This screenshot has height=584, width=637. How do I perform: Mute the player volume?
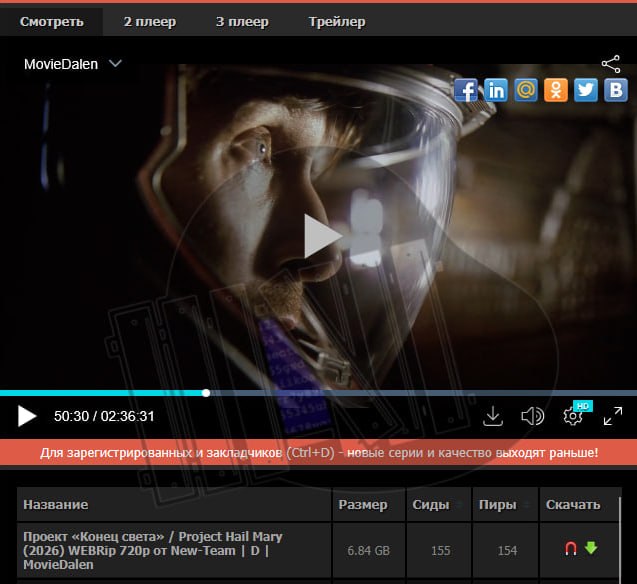pos(533,416)
